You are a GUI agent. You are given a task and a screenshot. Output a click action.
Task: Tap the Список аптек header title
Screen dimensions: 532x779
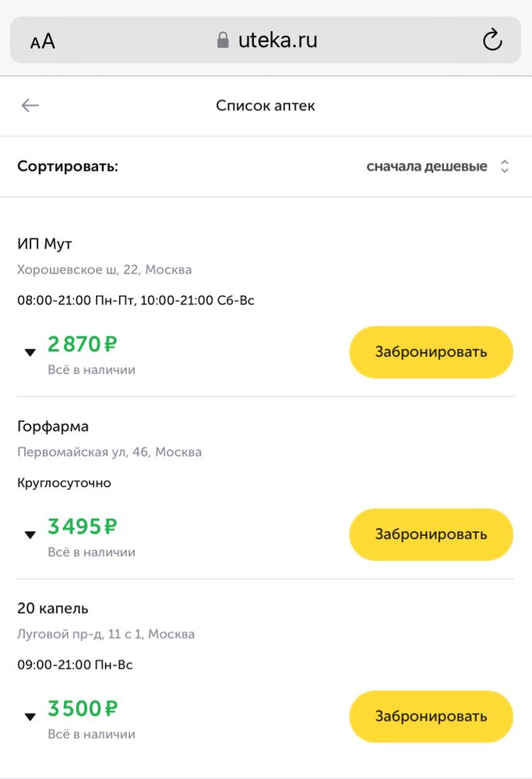click(266, 105)
